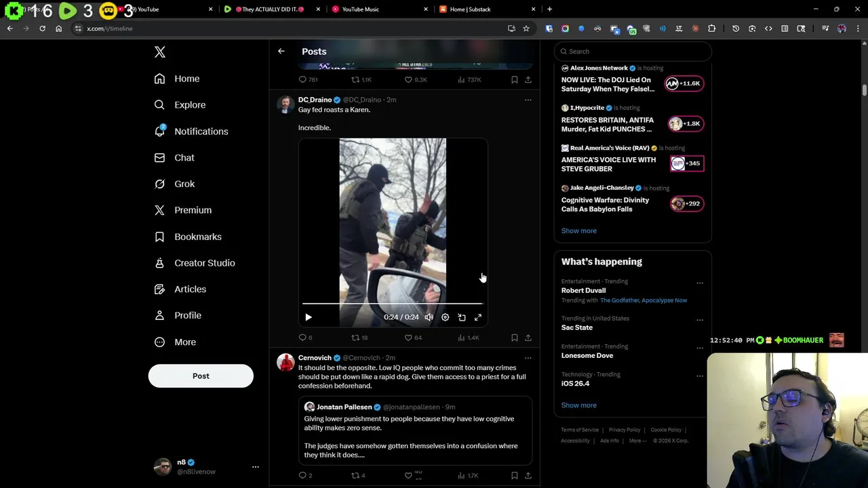The height and width of the screenshot is (488, 868).
Task: Mute the video with the speaker icon
Action: pos(429,317)
